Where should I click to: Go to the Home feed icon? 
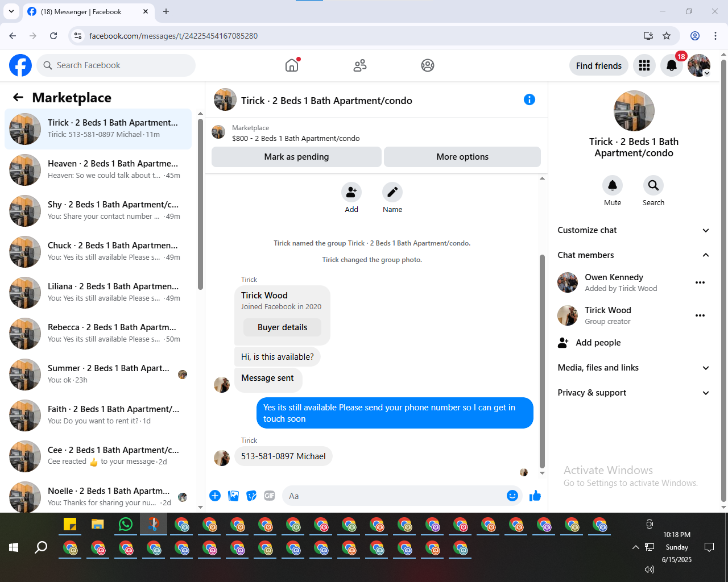(292, 65)
